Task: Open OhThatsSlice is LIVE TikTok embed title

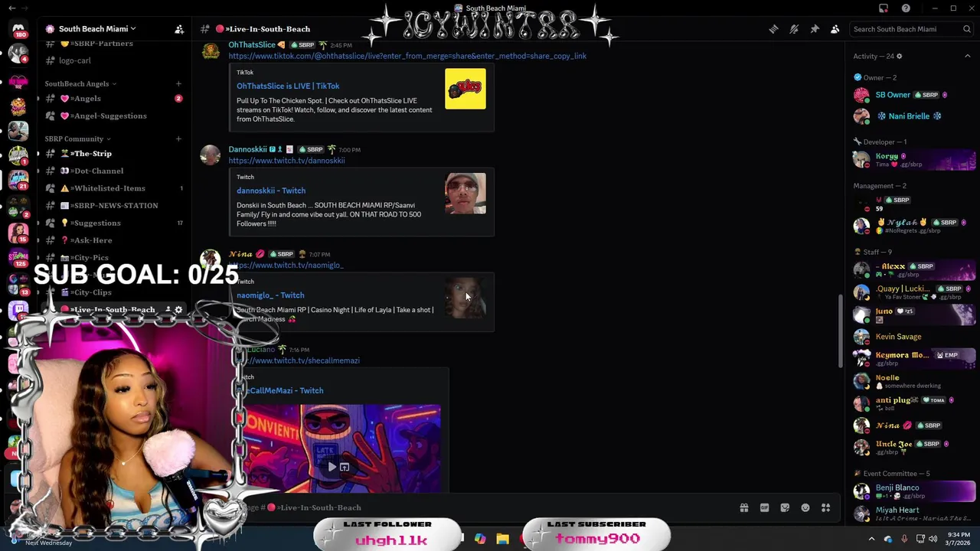Action: (288, 86)
